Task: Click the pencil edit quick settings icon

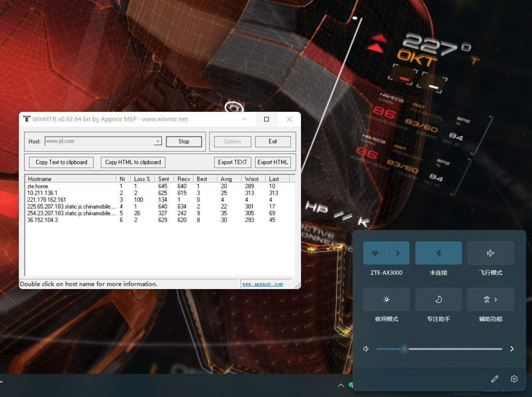Action: coord(495,379)
